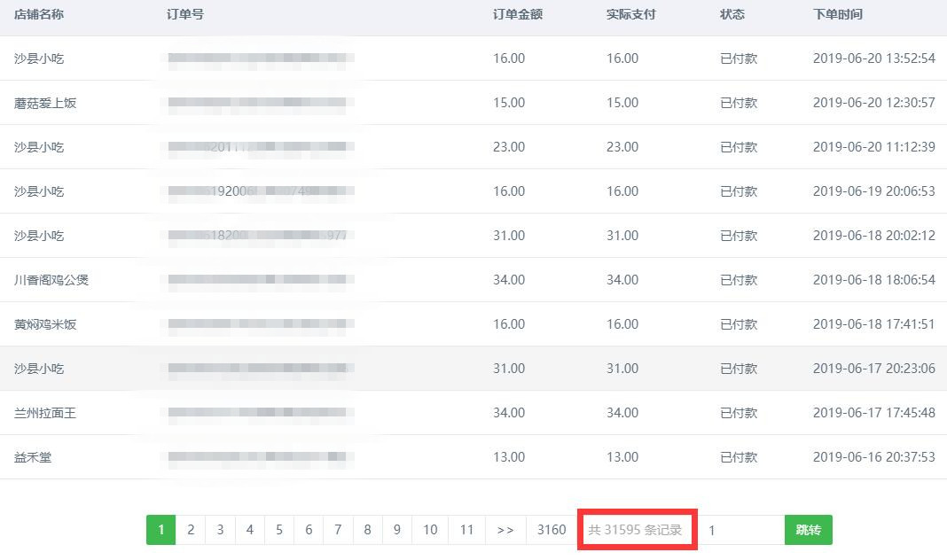
Task: Open page 11 of the order list
Action: click(x=466, y=530)
